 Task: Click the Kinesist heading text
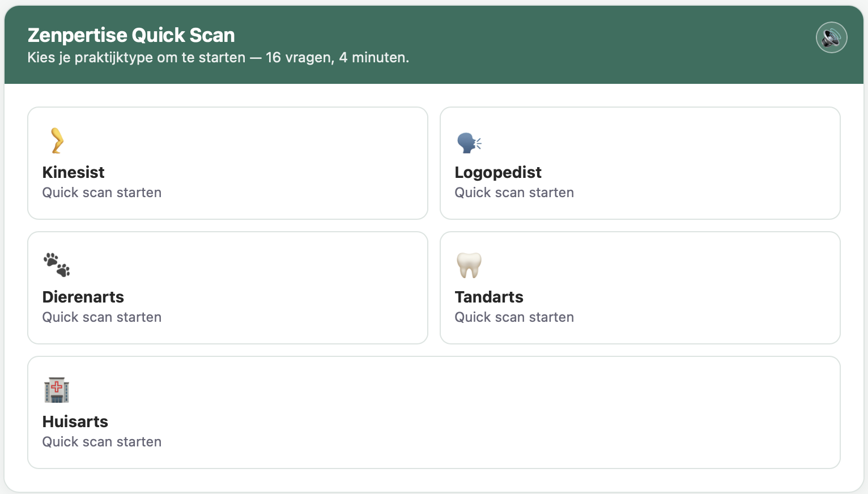coord(74,172)
